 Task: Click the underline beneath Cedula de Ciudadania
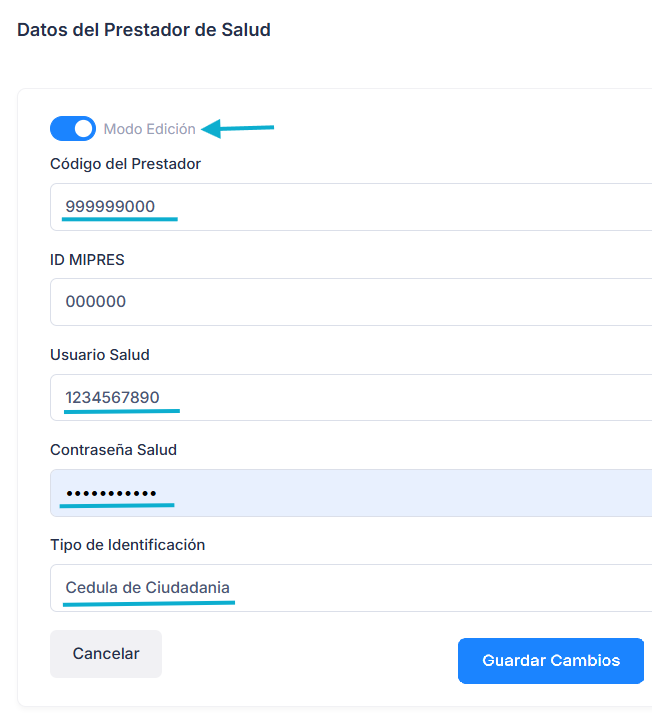tap(148, 603)
